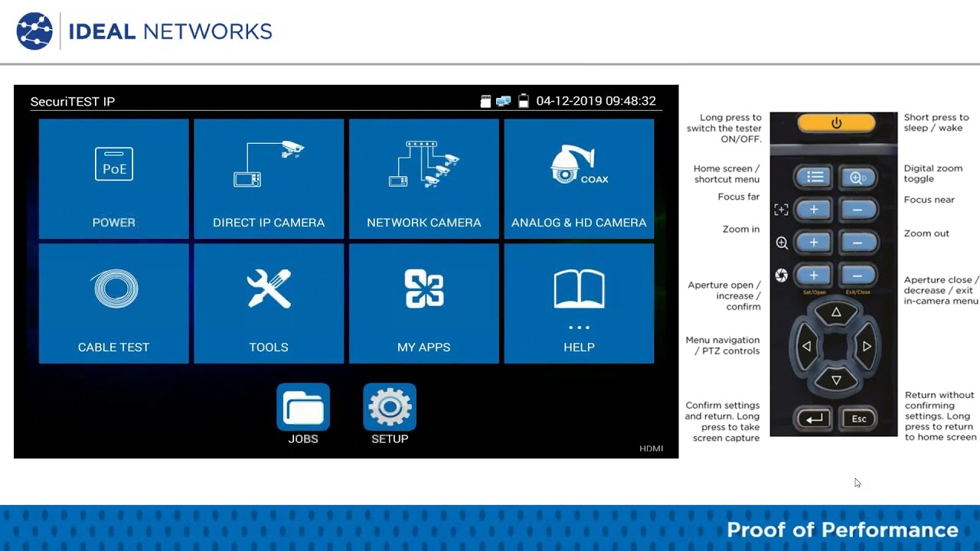Click the home screen shortcut menu key
The image size is (980, 551).
pos(814,178)
